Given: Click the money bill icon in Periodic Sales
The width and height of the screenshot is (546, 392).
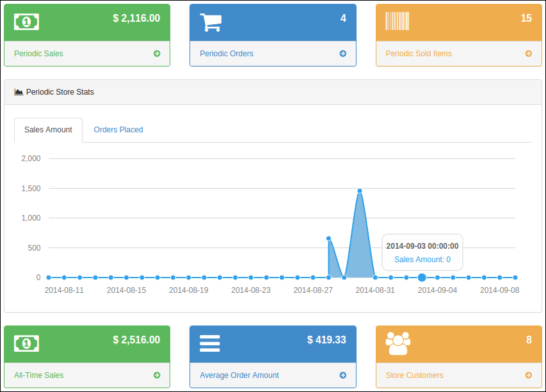Looking at the screenshot, I should pyautogui.click(x=26, y=22).
